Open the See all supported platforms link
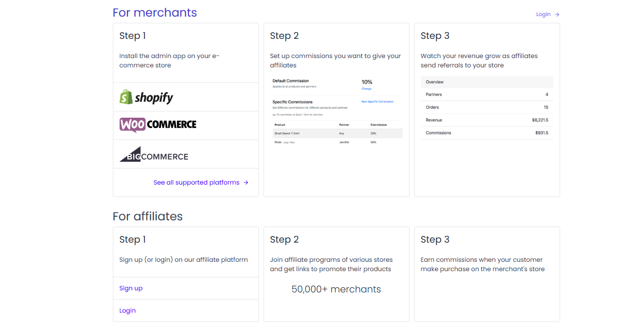 [197, 182]
